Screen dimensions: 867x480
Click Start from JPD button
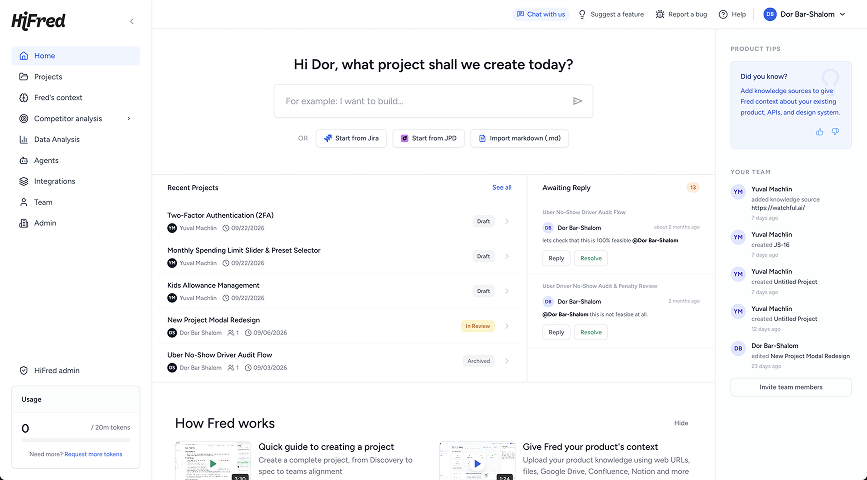click(429, 138)
